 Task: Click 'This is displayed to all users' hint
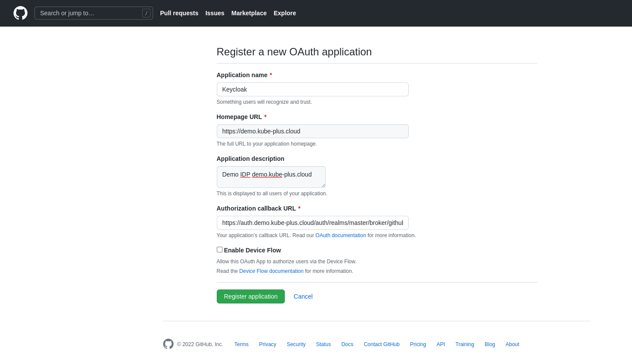pos(272,194)
